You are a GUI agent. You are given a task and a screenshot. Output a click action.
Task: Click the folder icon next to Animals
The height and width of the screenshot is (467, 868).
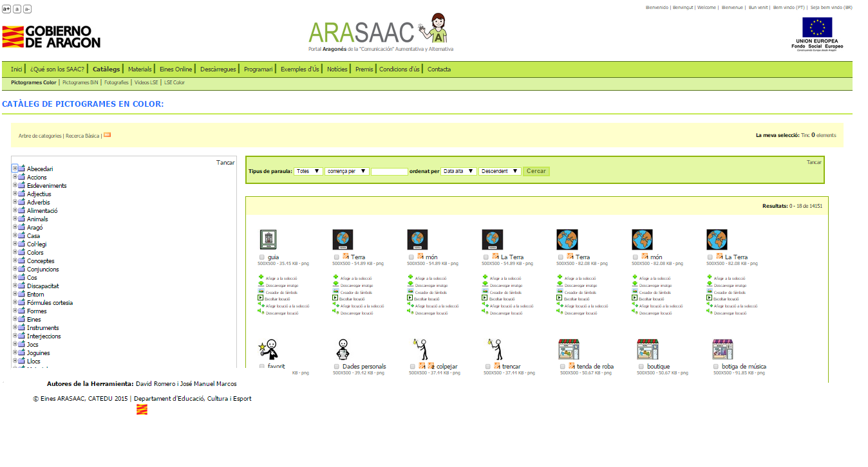click(x=22, y=219)
